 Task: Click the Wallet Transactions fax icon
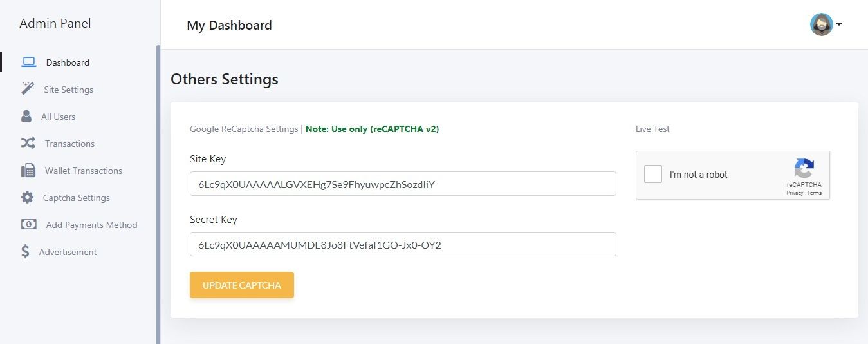click(28, 170)
